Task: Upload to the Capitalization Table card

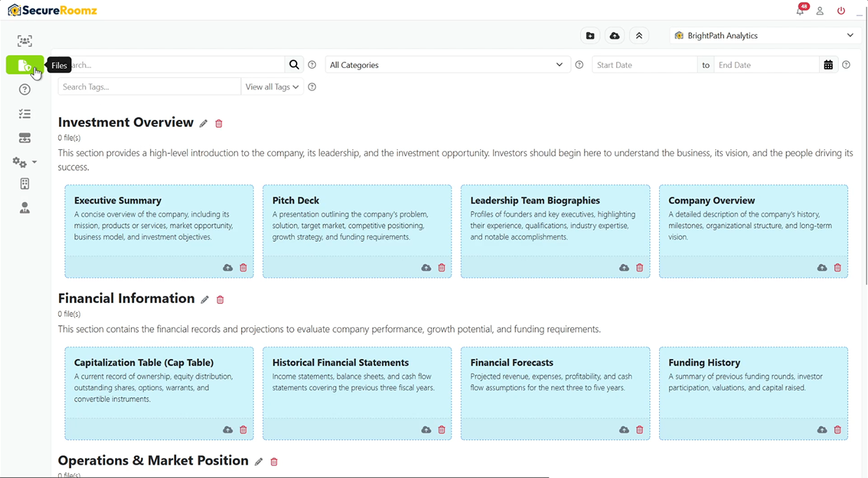Action: pyautogui.click(x=228, y=430)
